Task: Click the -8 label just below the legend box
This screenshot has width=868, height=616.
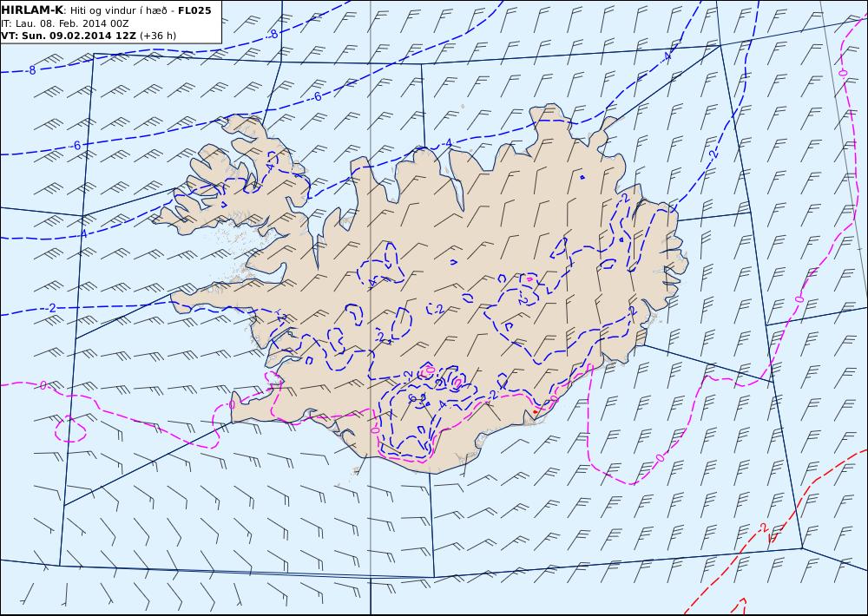Action: (x=31, y=70)
